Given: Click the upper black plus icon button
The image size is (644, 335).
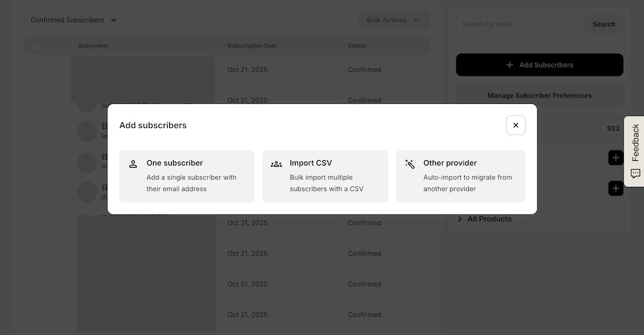Looking at the screenshot, I should [x=615, y=157].
